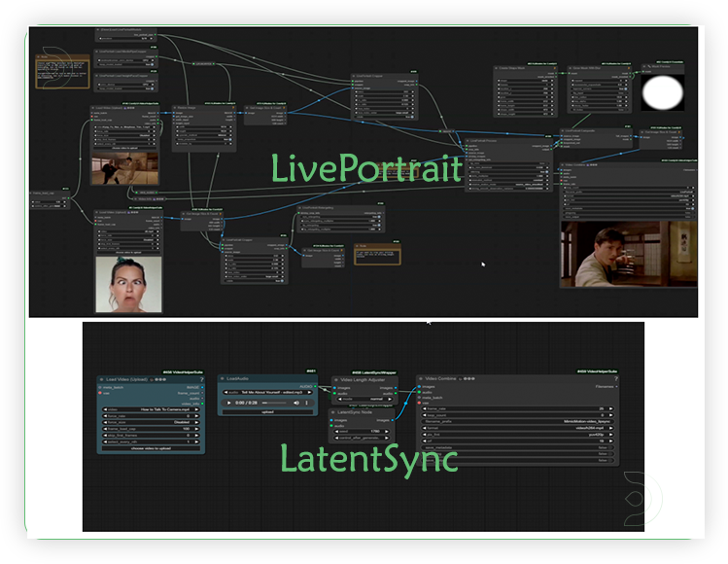Open help question mark on LatentSync Load Video node

point(201,379)
